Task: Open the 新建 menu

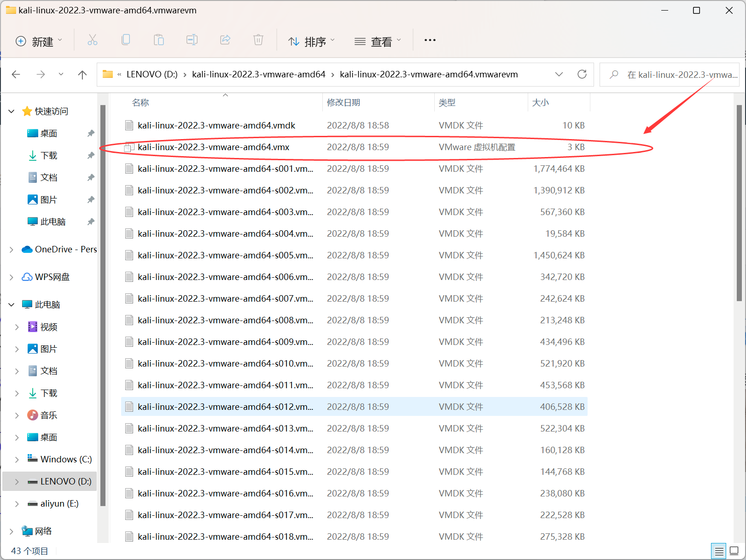Action: pos(39,41)
